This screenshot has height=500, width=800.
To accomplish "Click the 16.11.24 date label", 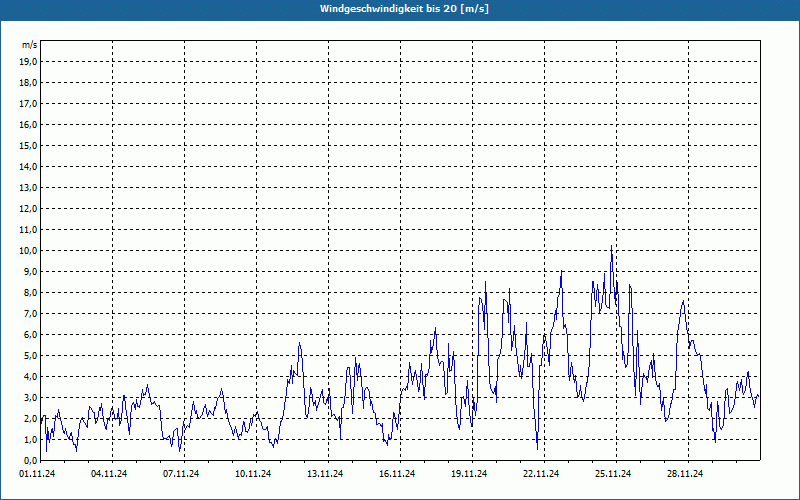I will [x=396, y=474].
